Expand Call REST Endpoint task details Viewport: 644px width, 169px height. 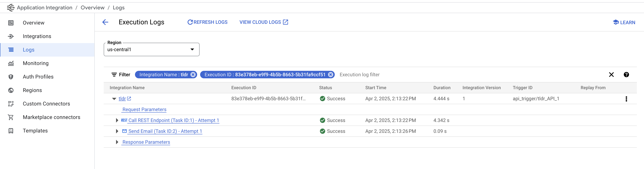pos(117,120)
